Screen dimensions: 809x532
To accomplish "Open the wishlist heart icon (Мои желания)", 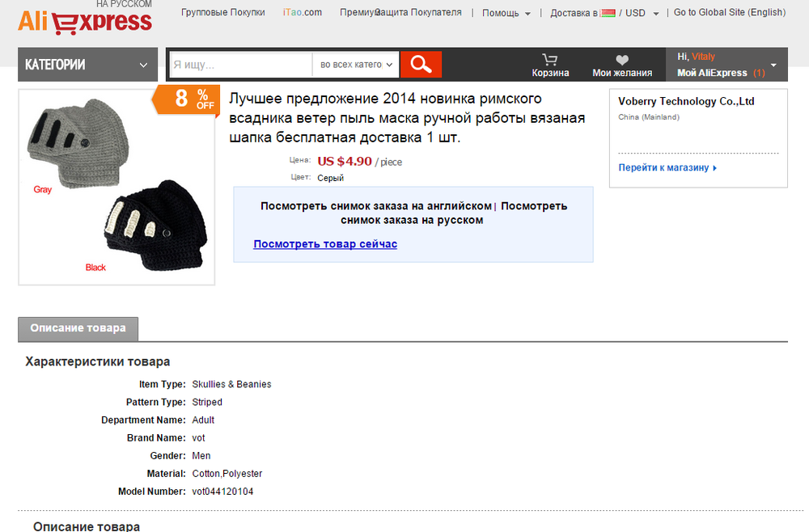I will point(622,60).
